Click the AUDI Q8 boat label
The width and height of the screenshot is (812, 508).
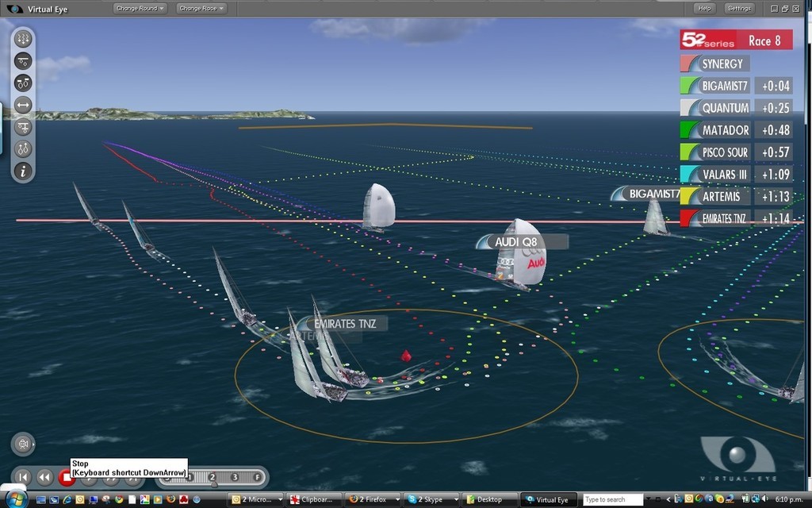coord(522,241)
